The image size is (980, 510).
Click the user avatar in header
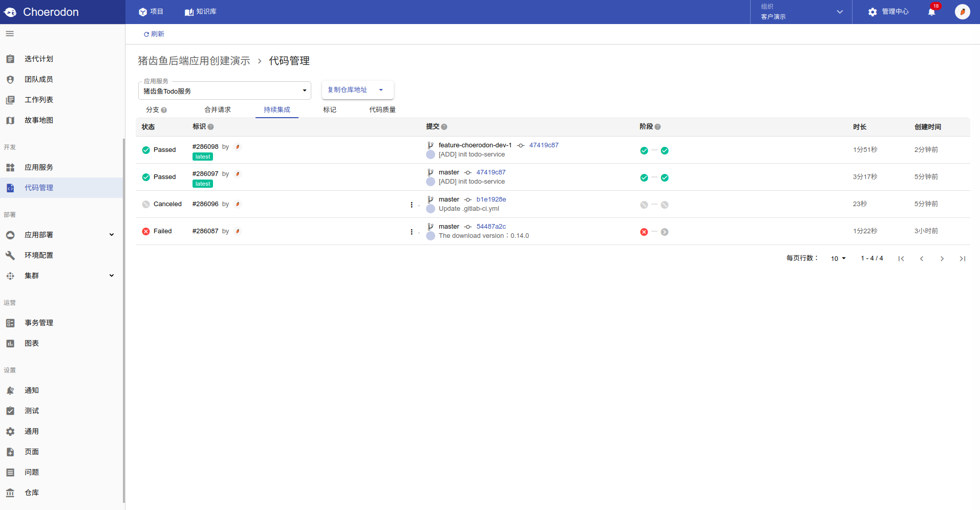(x=962, y=12)
